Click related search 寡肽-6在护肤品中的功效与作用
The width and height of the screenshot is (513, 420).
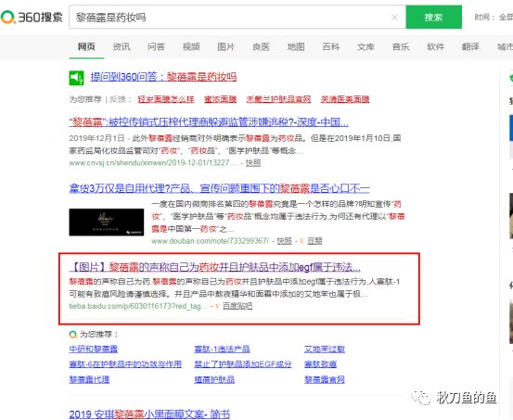[125, 364]
